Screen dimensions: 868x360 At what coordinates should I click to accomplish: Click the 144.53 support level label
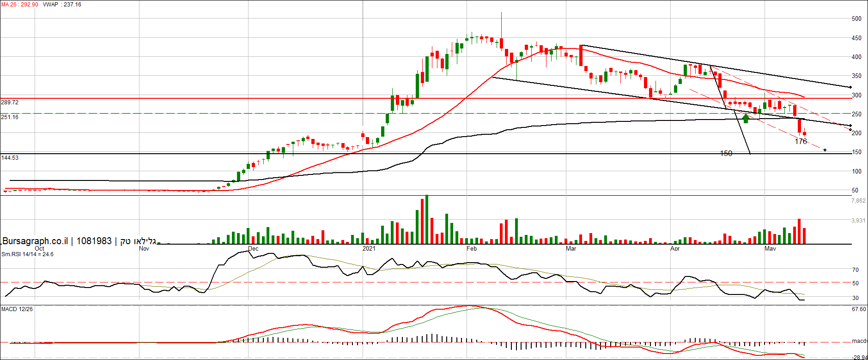point(10,158)
